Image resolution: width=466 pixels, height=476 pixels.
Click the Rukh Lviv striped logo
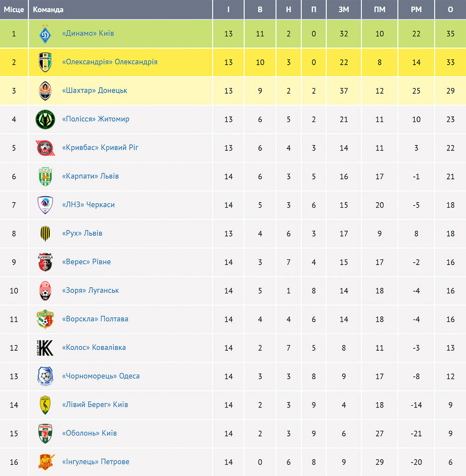[45, 233]
